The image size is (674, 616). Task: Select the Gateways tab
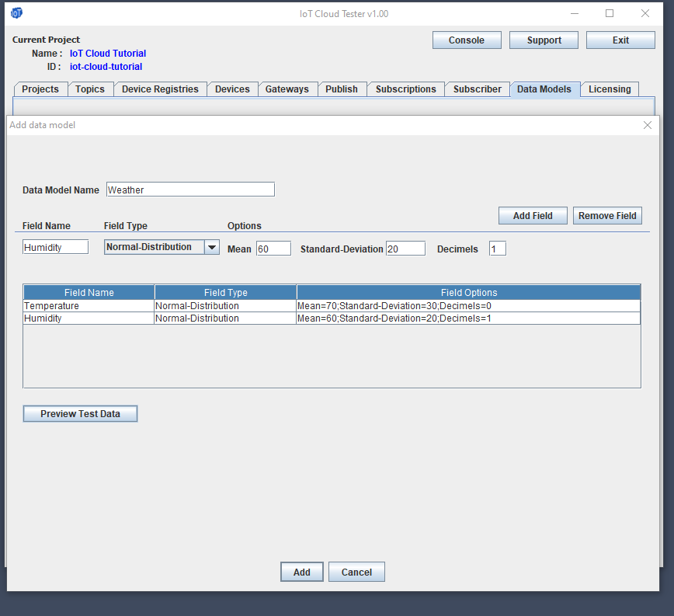287,89
